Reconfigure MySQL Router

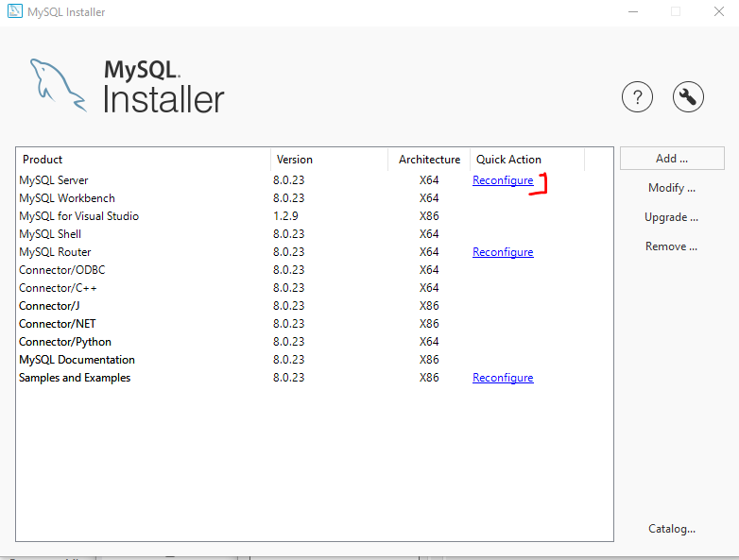(x=503, y=252)
